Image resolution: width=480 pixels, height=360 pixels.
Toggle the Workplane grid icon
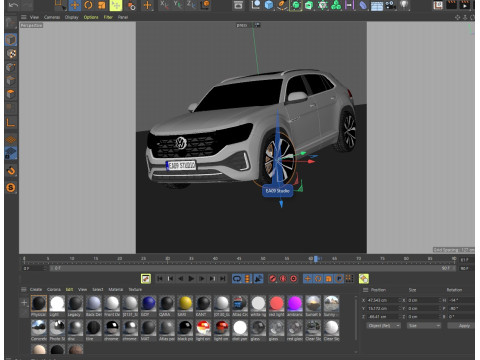[x=11, y=139]
